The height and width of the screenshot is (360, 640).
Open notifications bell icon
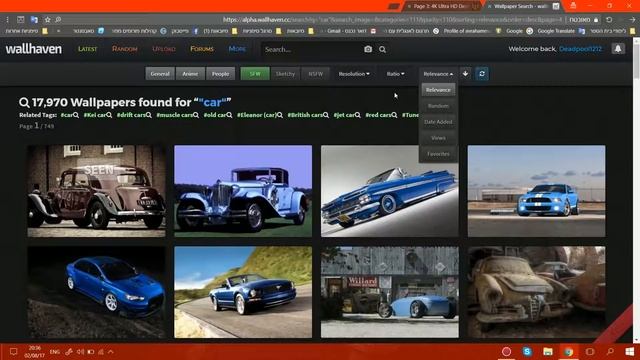[618, 49]
